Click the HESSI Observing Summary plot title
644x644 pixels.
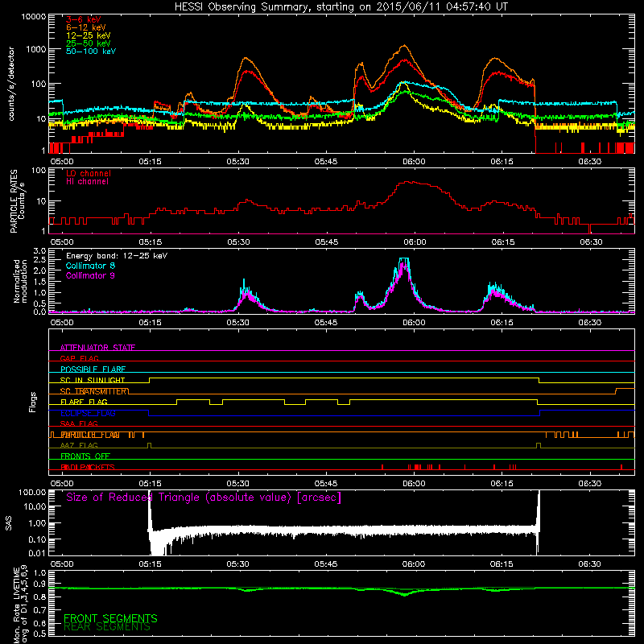[x=341, y=6]
